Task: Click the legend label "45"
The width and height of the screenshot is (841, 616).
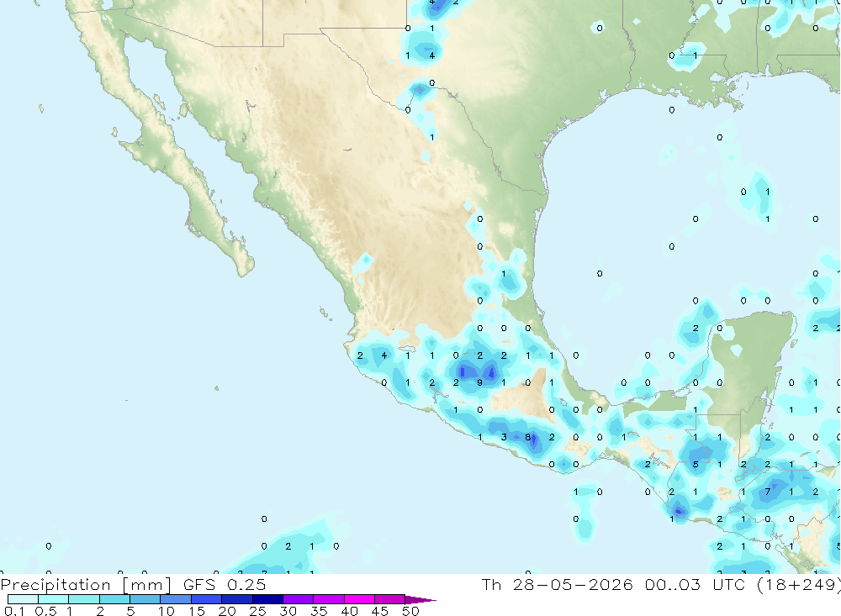Action: click(380, 611)
